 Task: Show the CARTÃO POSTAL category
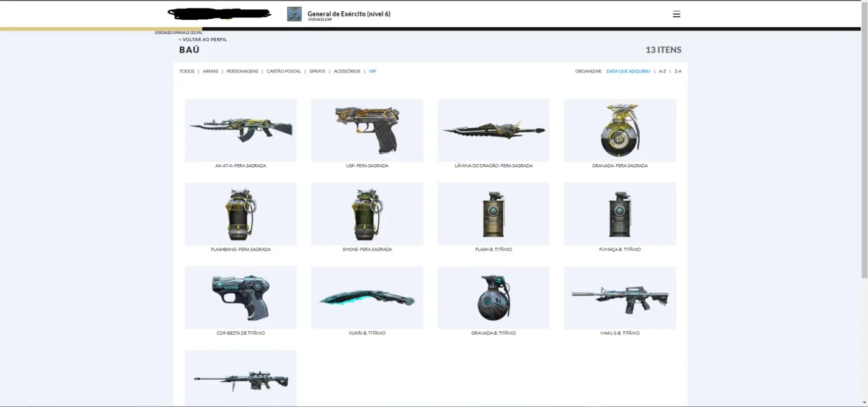coord(284,71)
